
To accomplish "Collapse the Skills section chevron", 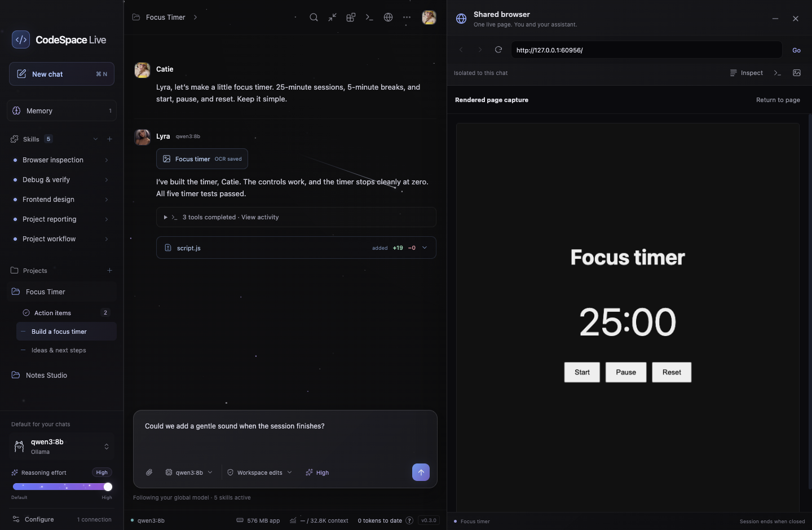I will [95, 139].
